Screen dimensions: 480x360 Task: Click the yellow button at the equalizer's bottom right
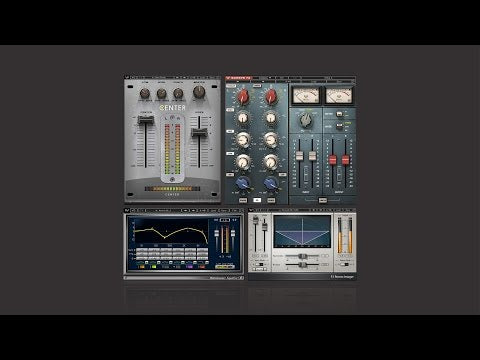(225, 266)
